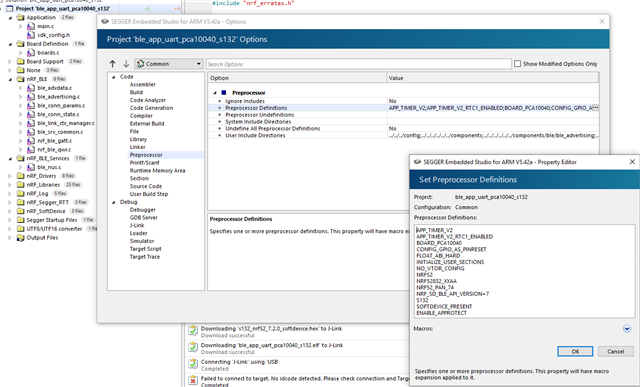Screen dimensions: 640x387
Task: Collapse the Preprocessor options group
Action: coord(215,93)
